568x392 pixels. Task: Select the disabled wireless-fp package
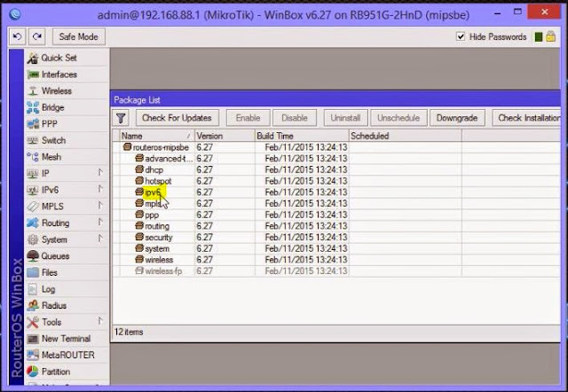click(336, 271)
